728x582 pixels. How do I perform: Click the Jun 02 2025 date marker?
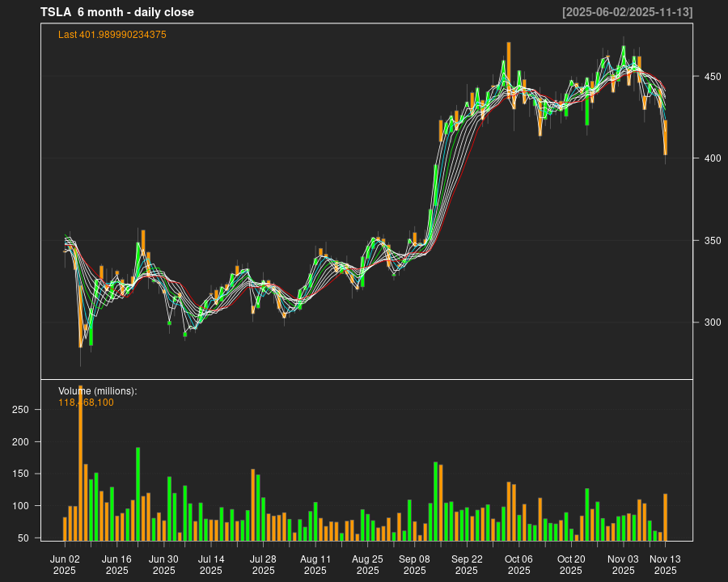[65, 564]
